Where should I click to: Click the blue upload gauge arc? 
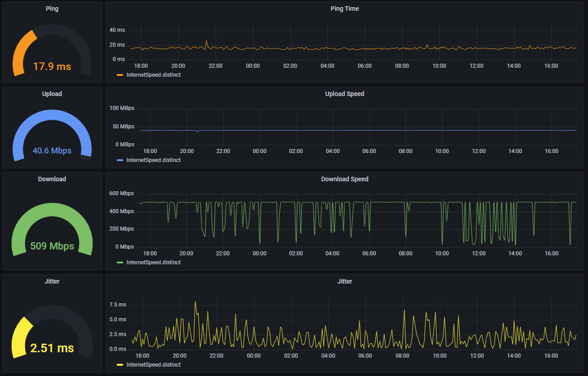52,114
